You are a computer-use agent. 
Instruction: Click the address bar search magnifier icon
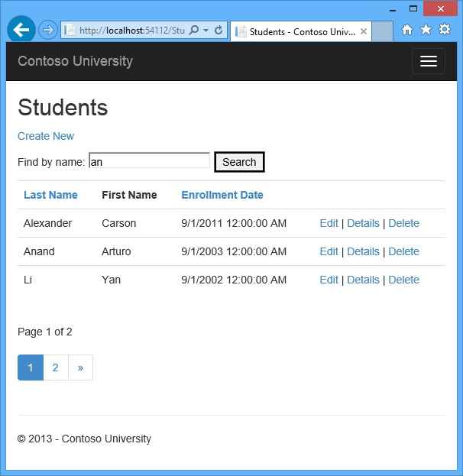194,31
